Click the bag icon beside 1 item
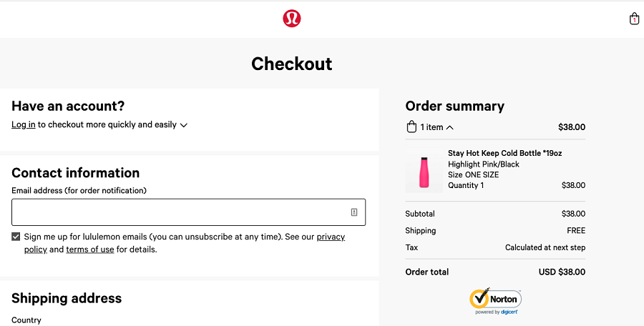This screenshot has height=326, width=644. [411, 127]
